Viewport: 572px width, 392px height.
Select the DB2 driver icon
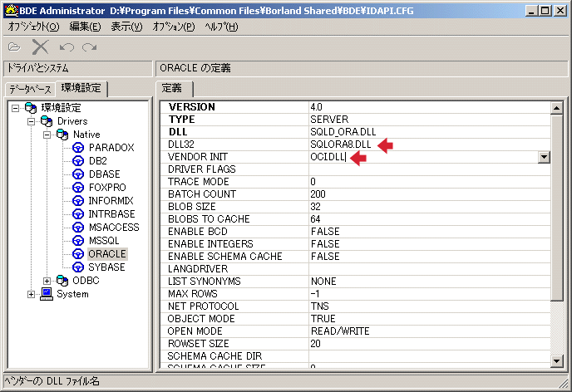click(78, 160)
